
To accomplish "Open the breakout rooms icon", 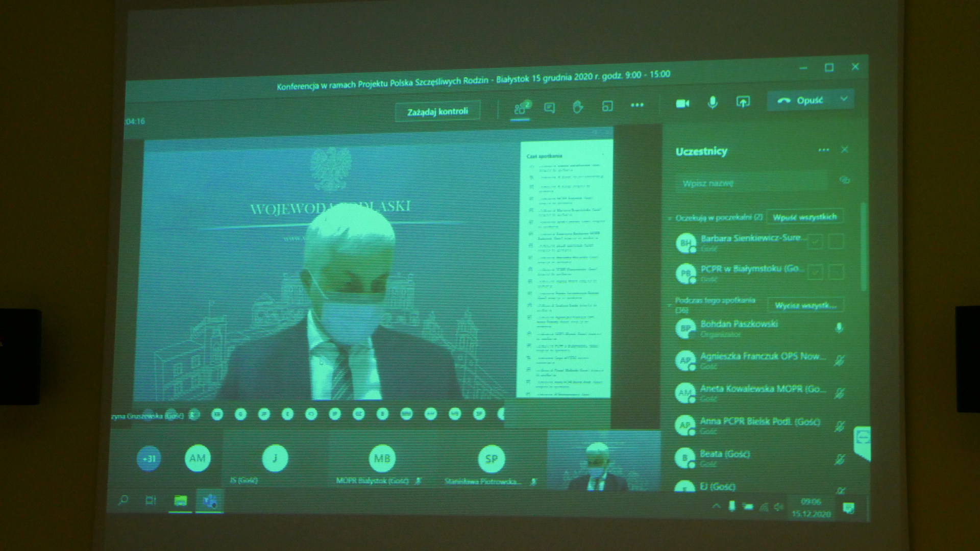I will coord(607,106).
